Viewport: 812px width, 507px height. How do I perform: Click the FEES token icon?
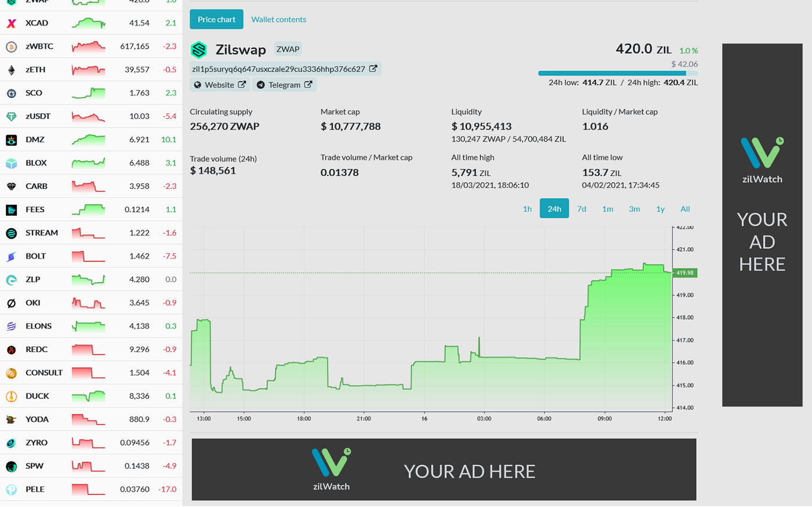tap(11, 209)
